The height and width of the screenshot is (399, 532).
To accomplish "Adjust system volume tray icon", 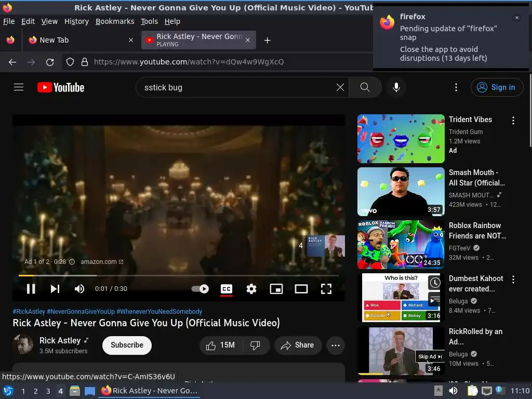I will click(x=453, y=391).
